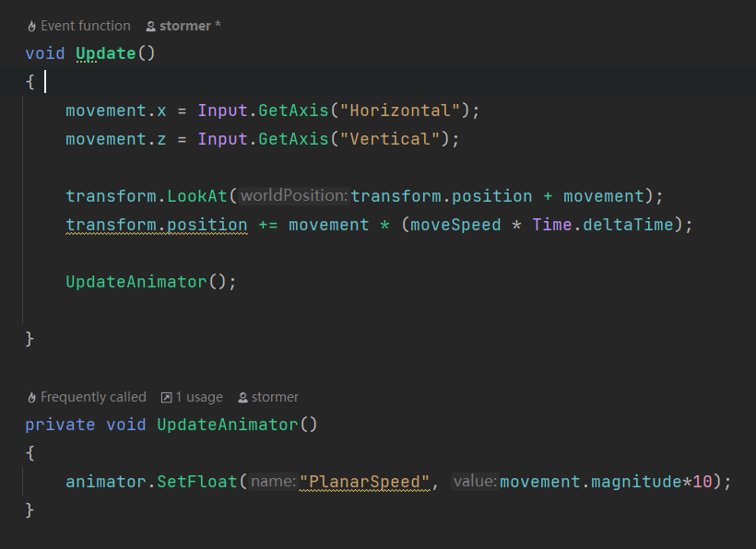The height and width of the screenshot is (549, 756).
Task: Click the underlined "PlanarSpeed" string literal
Action: click(366, 482)
